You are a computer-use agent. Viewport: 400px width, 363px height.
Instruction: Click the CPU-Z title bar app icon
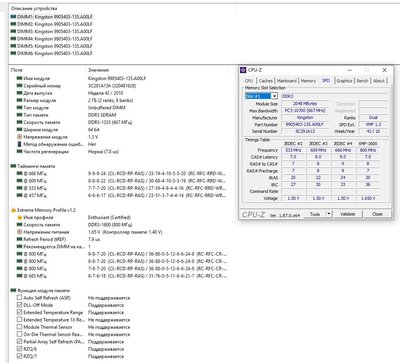point(243,70)
